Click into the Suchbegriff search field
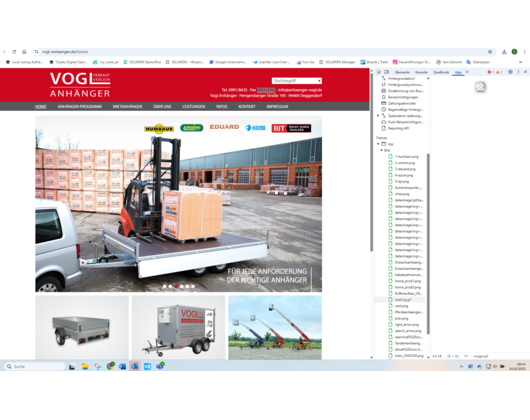This screenshot has width=530, height=420. pyautogui.click(x=296, y=81)
